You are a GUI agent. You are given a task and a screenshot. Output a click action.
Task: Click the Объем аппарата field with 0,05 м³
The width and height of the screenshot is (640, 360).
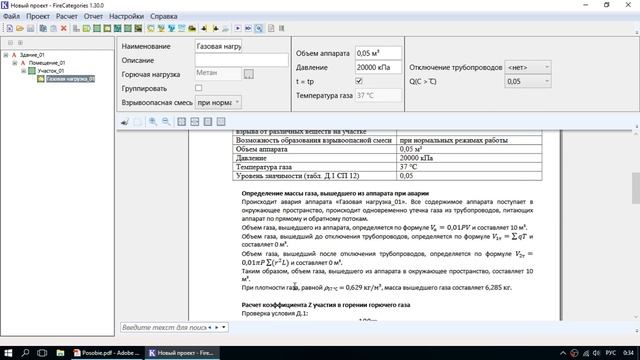[x=378, y=53]
